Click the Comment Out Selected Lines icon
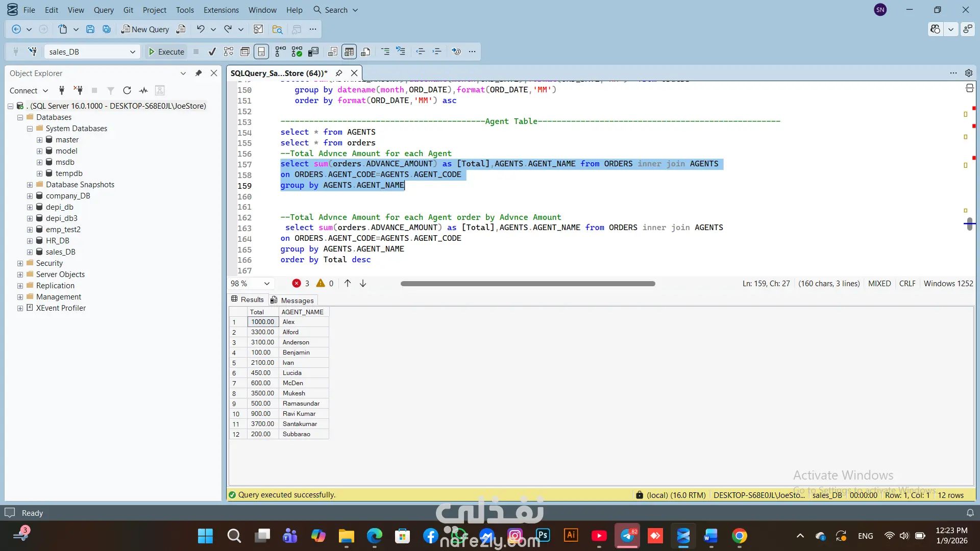980x551 pixels. click(385, 52)
